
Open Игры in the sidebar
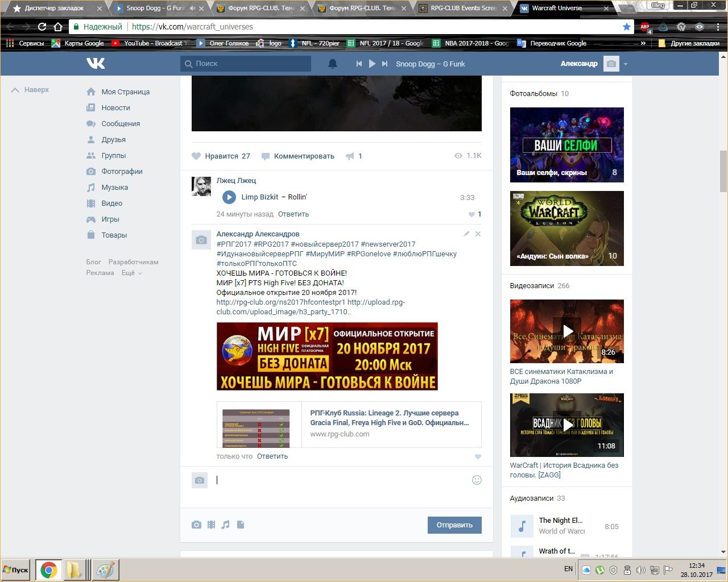(x=103, y=219)
